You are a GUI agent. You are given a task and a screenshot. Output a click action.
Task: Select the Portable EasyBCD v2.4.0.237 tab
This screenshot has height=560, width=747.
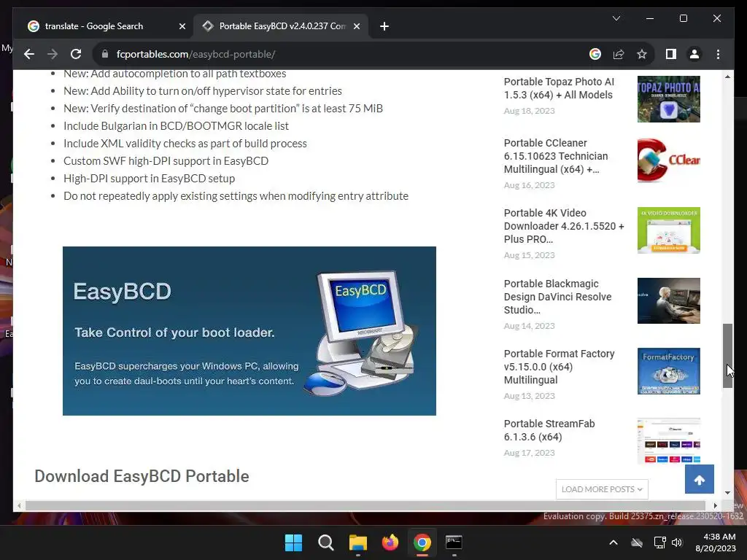point(281,26)
